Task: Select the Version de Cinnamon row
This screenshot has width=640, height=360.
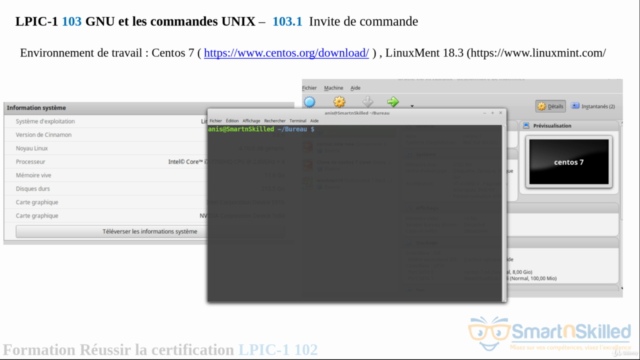Action: (x=149, y=135)
